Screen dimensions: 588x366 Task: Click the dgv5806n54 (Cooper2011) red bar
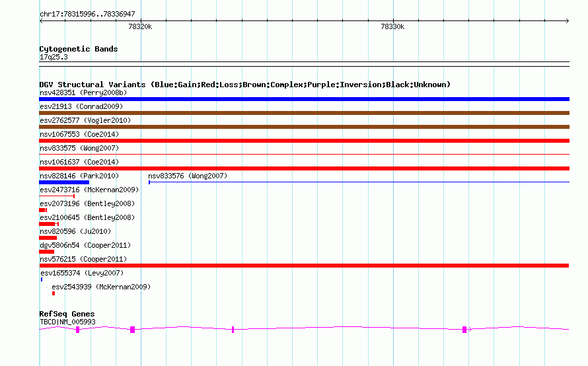coord(46,252)
